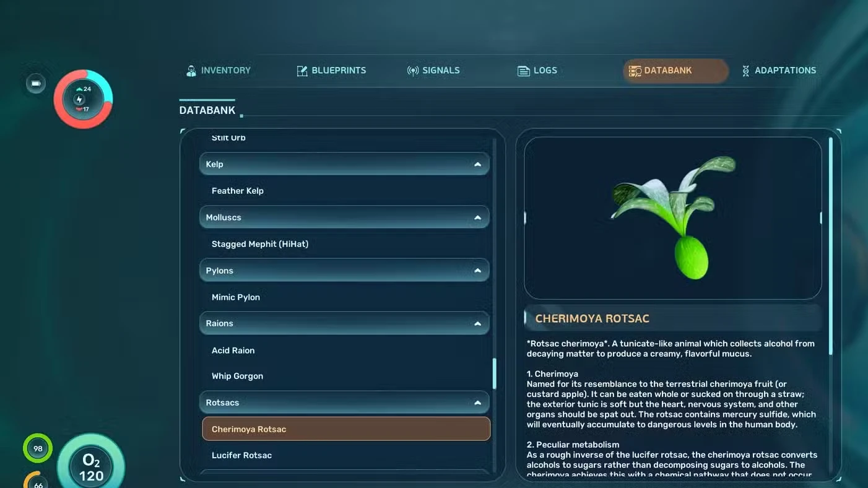Click the Logs document icon

coord(524,71)
